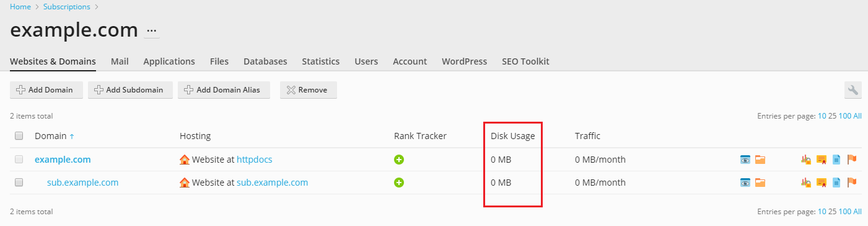The width and height of the screenshot is (868, 226).
Task: Open the WordPress tab
Action: pyautogui.click(x=464, y=61)
